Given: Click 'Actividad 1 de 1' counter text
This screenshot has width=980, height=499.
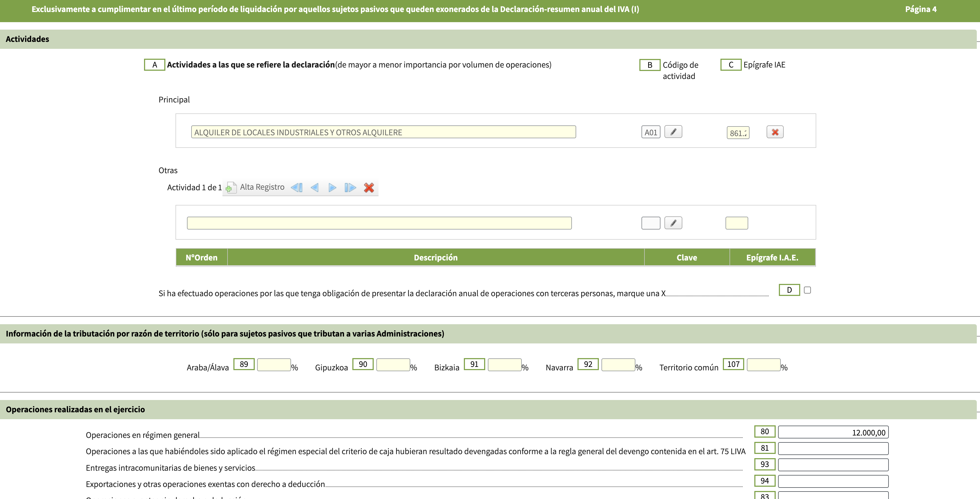Looking at the screenshot, I should [x=194, y=187].
